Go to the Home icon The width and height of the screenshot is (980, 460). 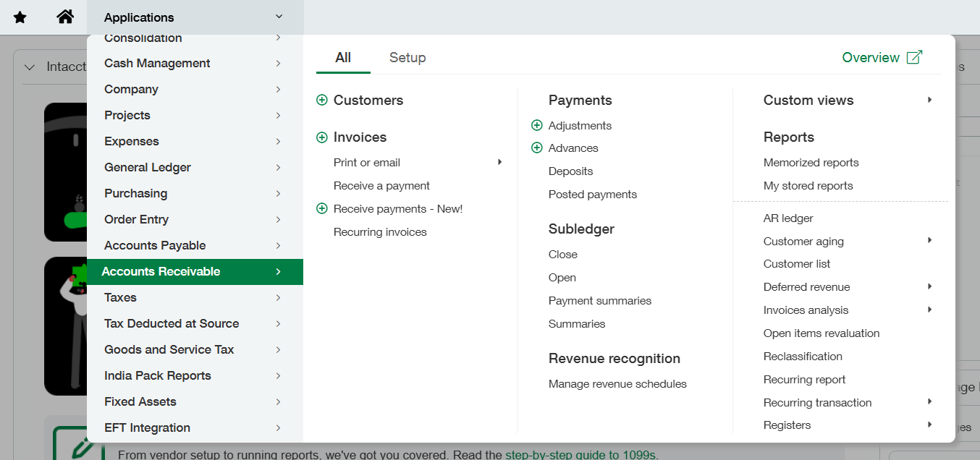(65, 17)
